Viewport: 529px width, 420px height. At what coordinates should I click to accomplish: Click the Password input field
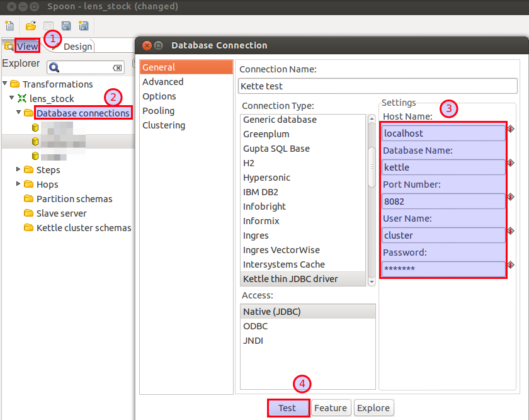(443, 269)
